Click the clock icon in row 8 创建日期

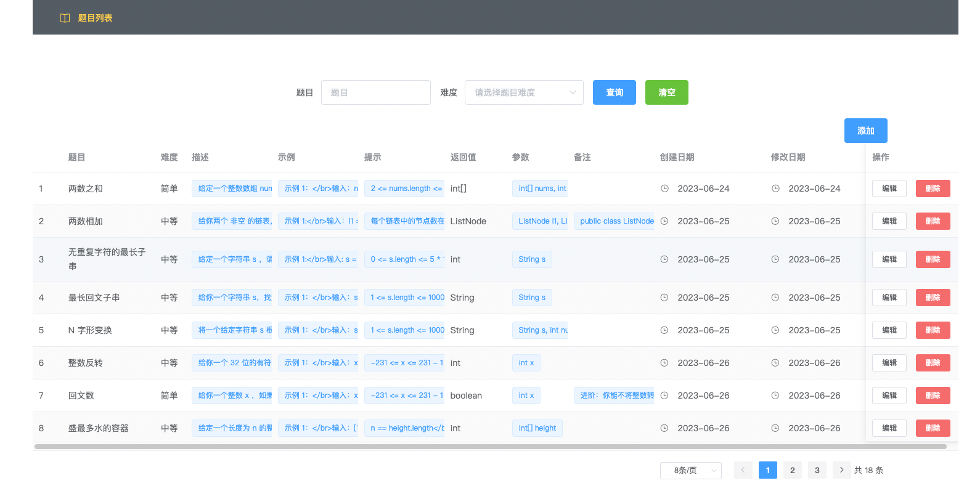[664, 428]
